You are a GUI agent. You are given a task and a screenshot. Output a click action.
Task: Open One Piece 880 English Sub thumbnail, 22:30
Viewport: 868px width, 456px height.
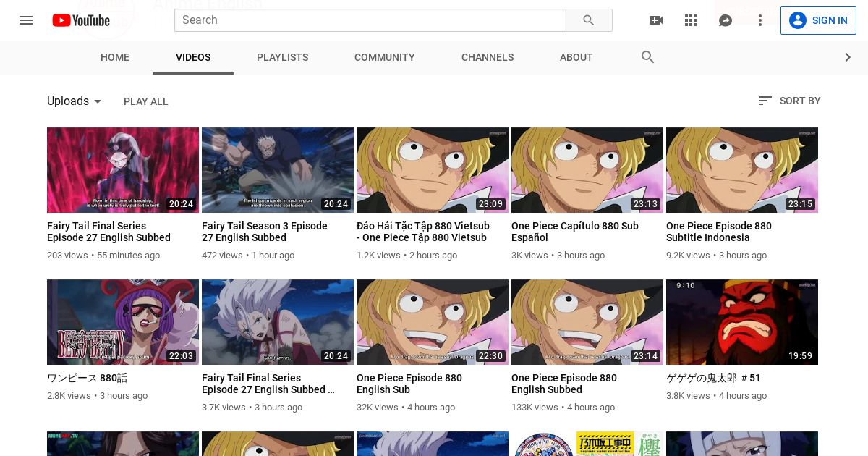pyautogui.click(x=433, y=322)
